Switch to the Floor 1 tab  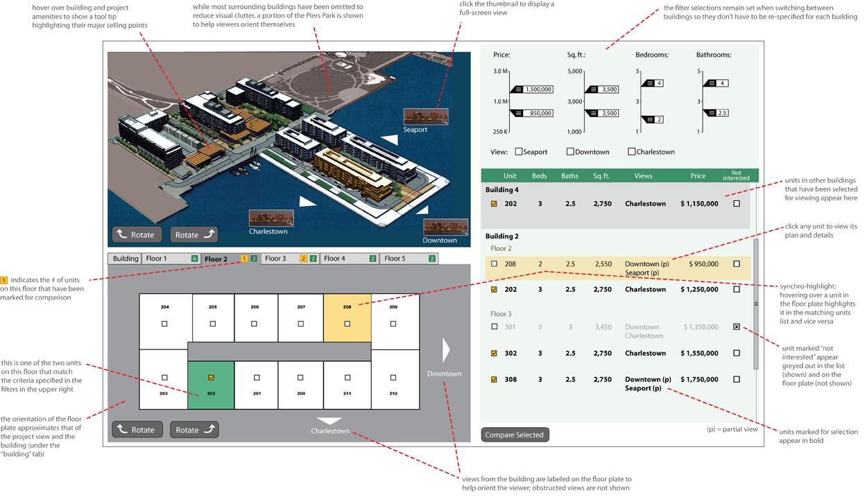pos(171,259)
